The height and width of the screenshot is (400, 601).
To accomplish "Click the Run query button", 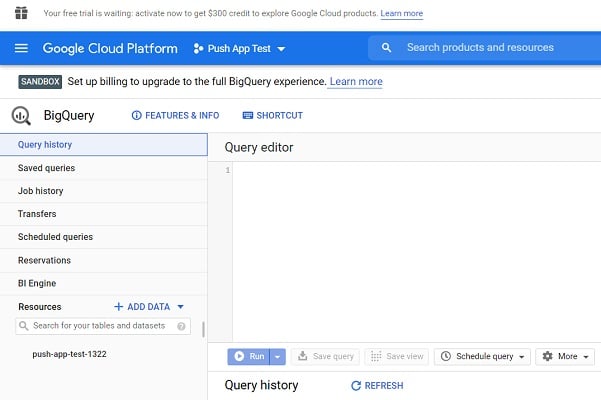I will tap(249, 357).
